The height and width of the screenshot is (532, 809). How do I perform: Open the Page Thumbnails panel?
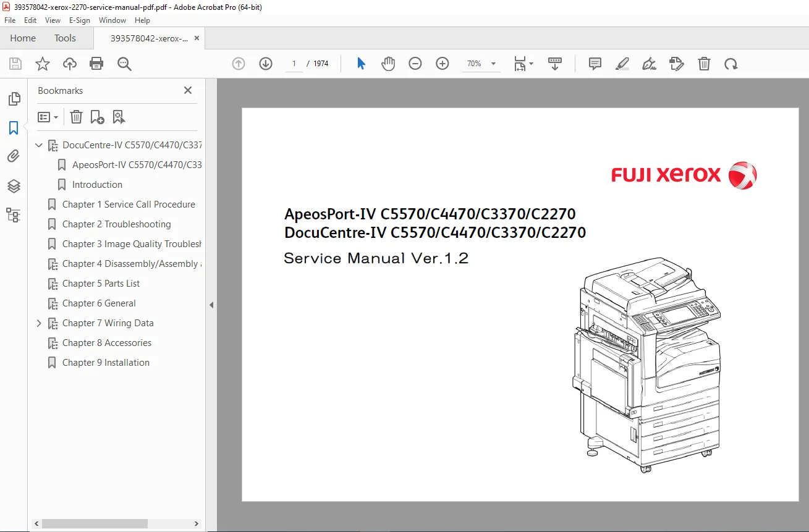[x=14, y=99]
